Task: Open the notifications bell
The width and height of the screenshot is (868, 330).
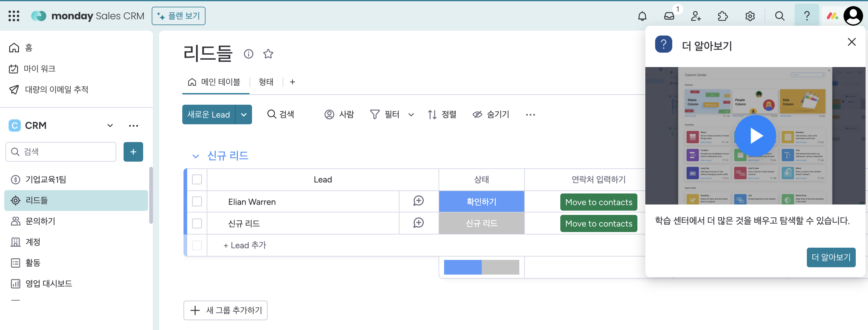Action: pyautogui.click(x=642, y=16)
